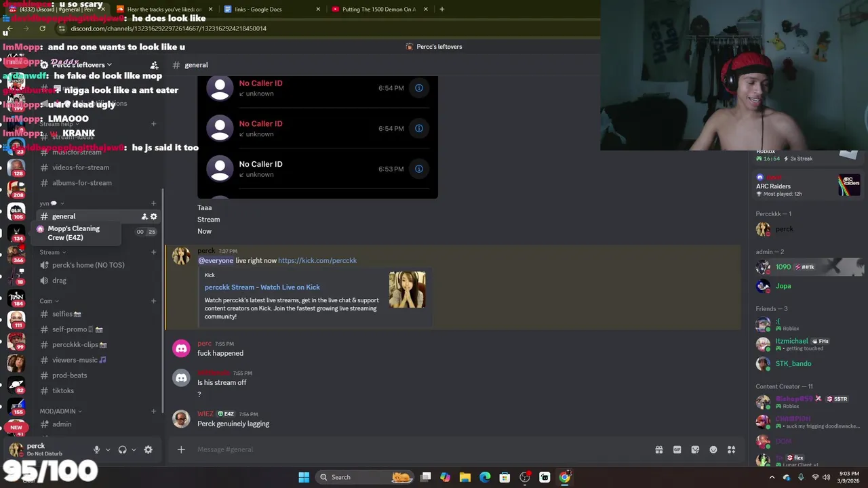Open the sticker picker
This screenshot has width=868, height=488.
pyautogui.click(x=695, y=449)
